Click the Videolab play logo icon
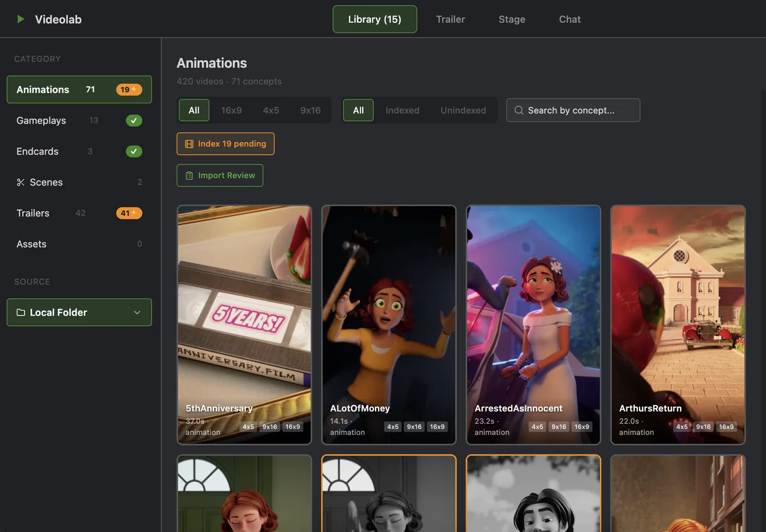The height and width of the screenshot is (532, 766). 21,19
